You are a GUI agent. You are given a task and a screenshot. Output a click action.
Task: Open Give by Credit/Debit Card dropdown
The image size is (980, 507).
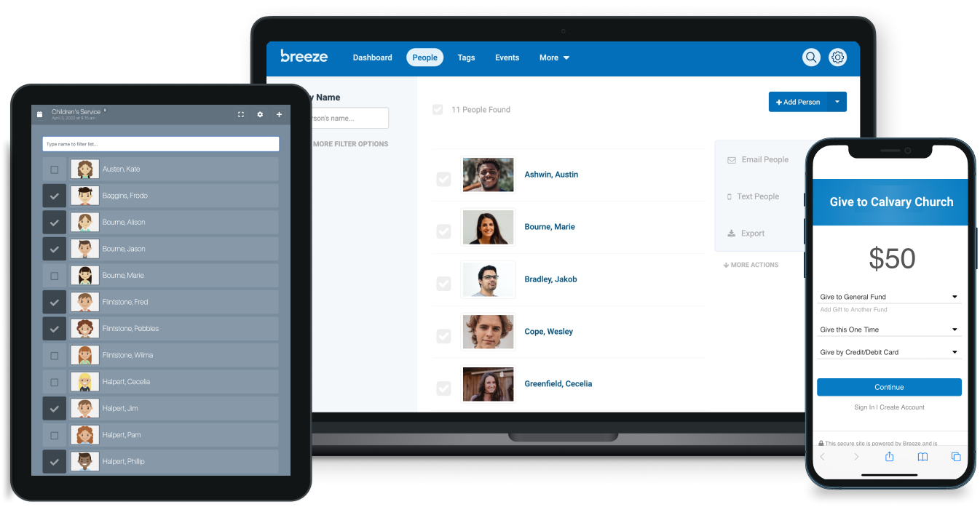point(890,352)
